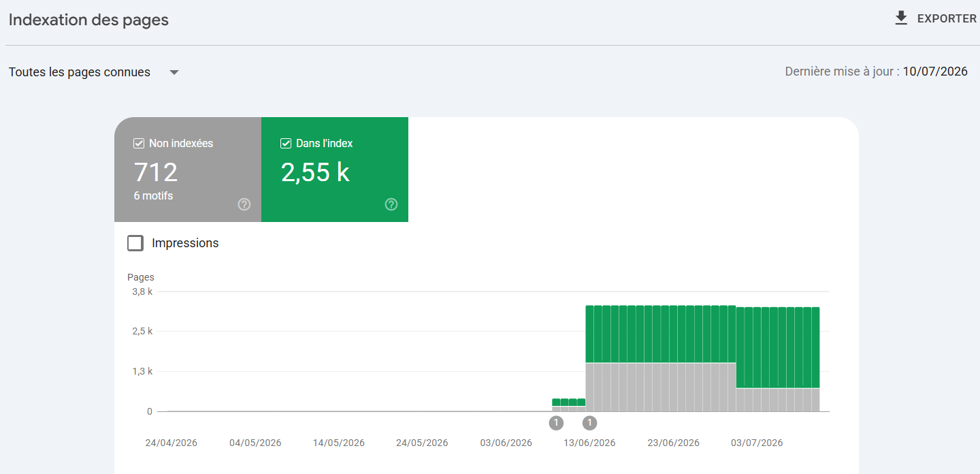This screenshot has height=474, width=980.
Task: Click the Dernière mise à jour label
Action: 843,72
